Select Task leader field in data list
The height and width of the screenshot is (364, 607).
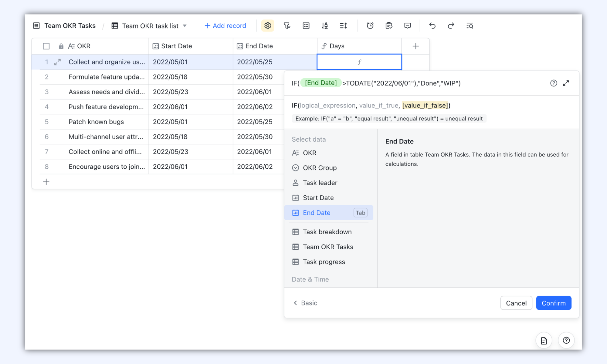[x=329, y=183]
